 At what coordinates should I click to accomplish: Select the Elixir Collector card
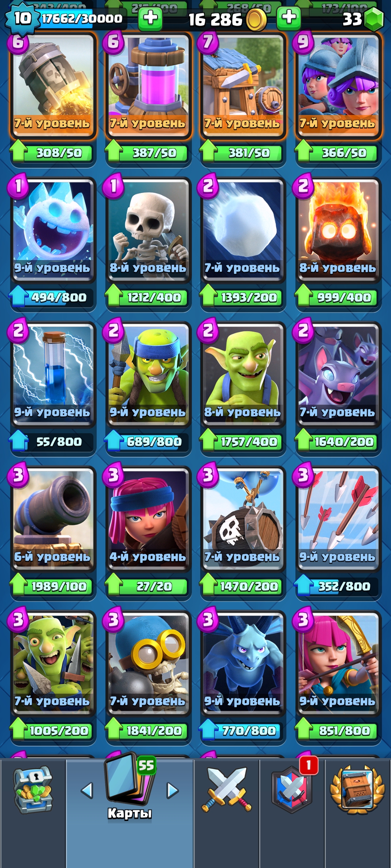tap(148, 86)
